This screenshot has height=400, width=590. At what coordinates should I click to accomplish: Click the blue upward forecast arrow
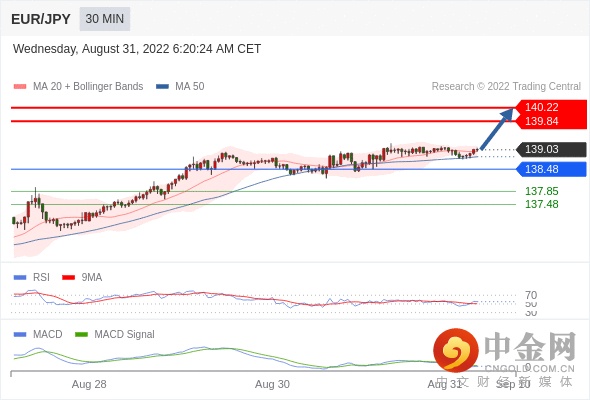pyautogui.click(x=497, y=129)
